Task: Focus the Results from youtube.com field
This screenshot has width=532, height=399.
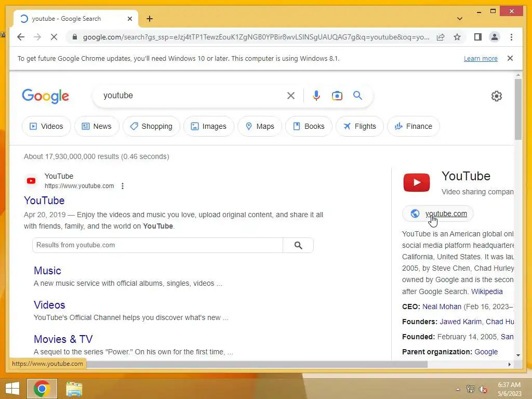Action: click(157, 245)
